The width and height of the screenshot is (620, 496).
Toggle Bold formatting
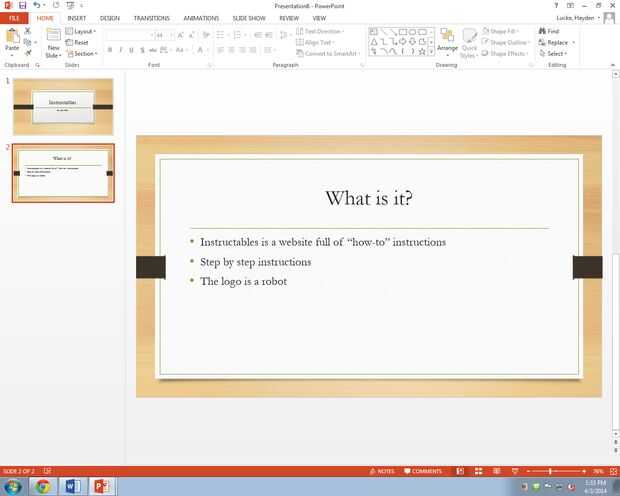coord(110,50)
